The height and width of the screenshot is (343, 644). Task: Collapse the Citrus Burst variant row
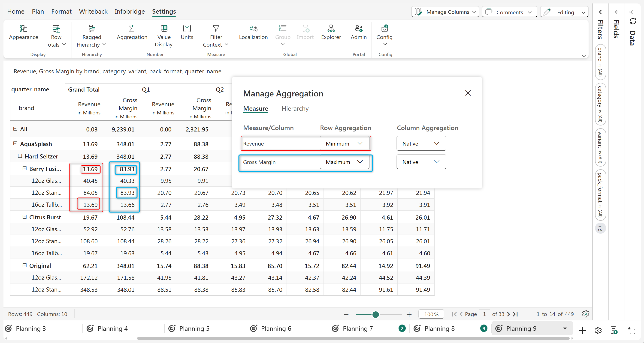(24, 217)
